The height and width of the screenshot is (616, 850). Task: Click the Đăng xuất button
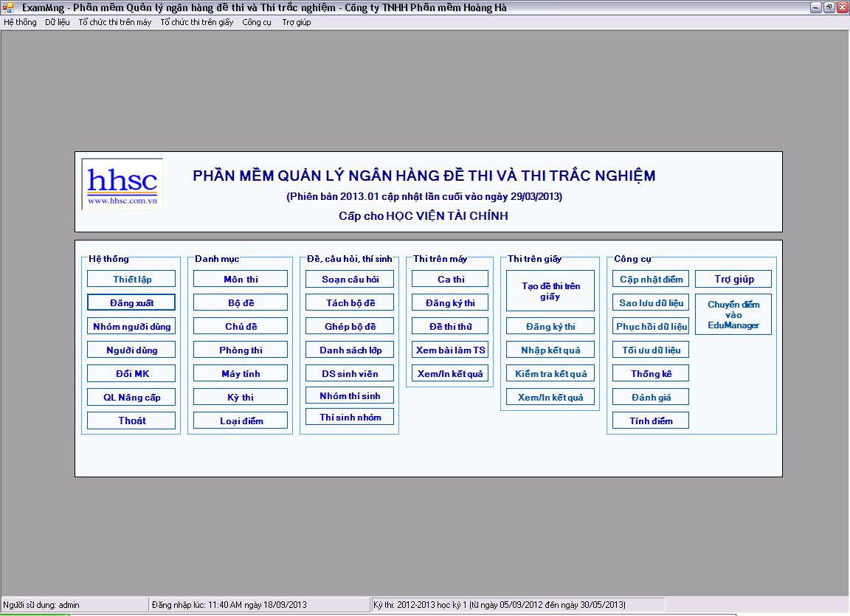tap(131, 303)
